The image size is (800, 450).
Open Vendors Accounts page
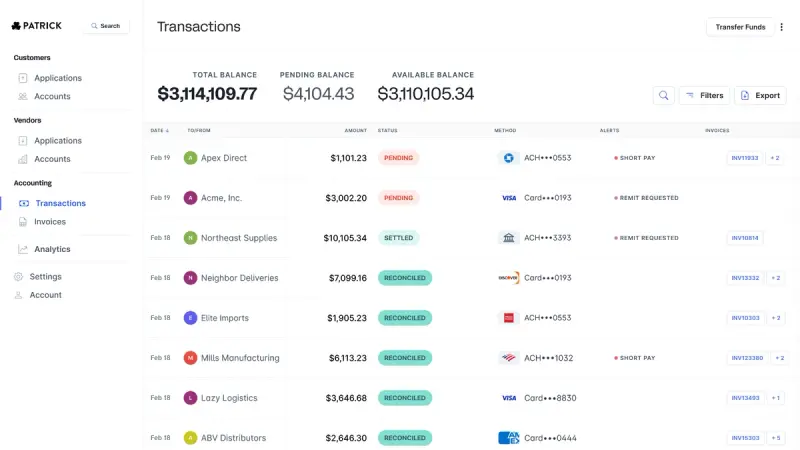[x=52, y=159]
